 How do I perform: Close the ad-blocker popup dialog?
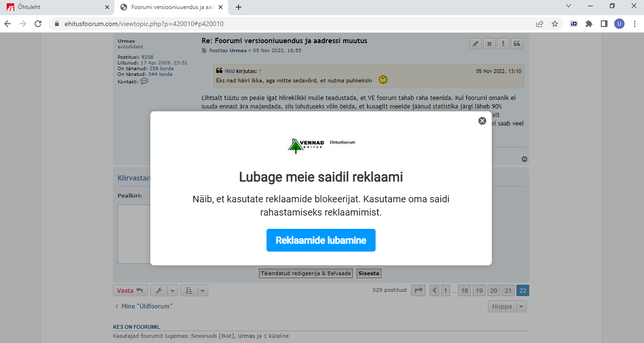482,121
